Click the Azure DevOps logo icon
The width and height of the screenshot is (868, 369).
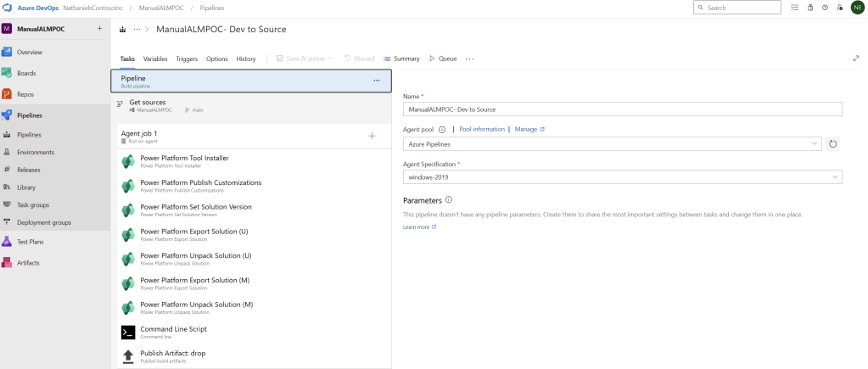(8, 8)
